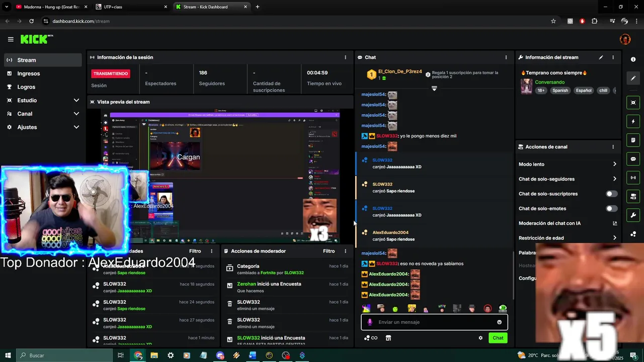Toggle Chat de solo-suscriptores switch
Image resolution: width=644 pixels, height=362 pixels.
(x=611, y=194)
